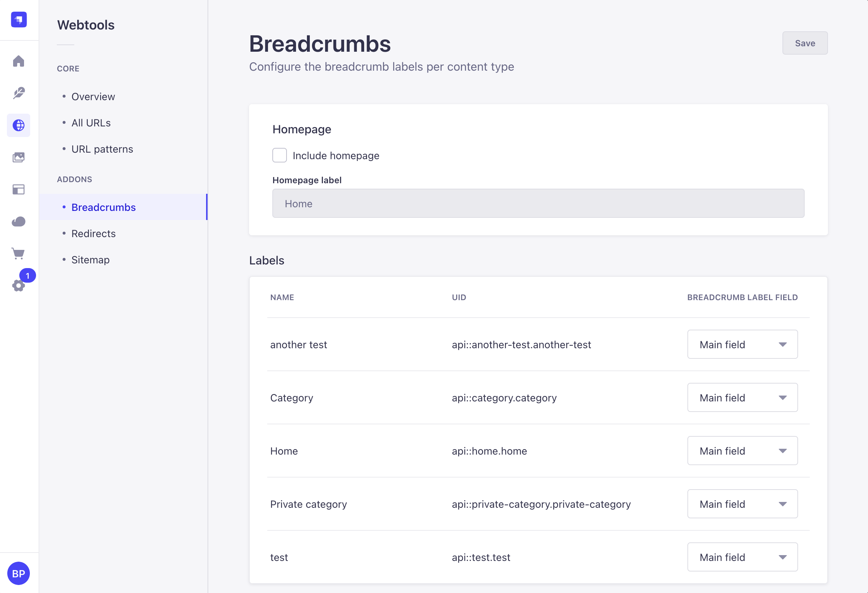The height and width of the screenshot is (593, 868).
Task: Open label field dropdown for Home row
Action: 742,451
